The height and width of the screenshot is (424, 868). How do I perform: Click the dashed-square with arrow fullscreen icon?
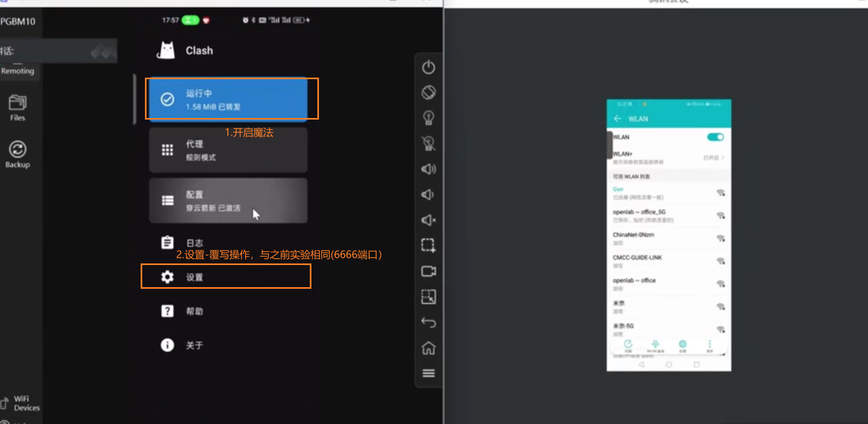(x=428, y=296)
